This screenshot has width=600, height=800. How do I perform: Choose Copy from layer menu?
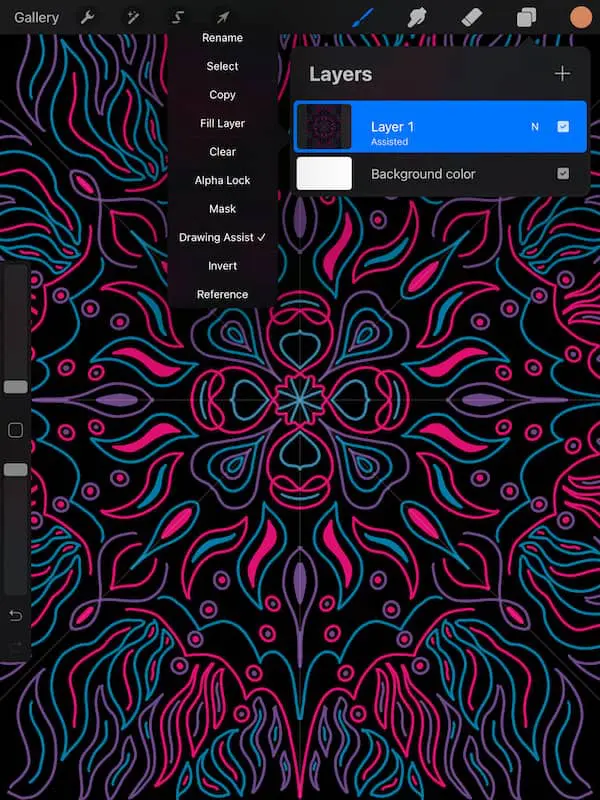[x=222, y=95]
